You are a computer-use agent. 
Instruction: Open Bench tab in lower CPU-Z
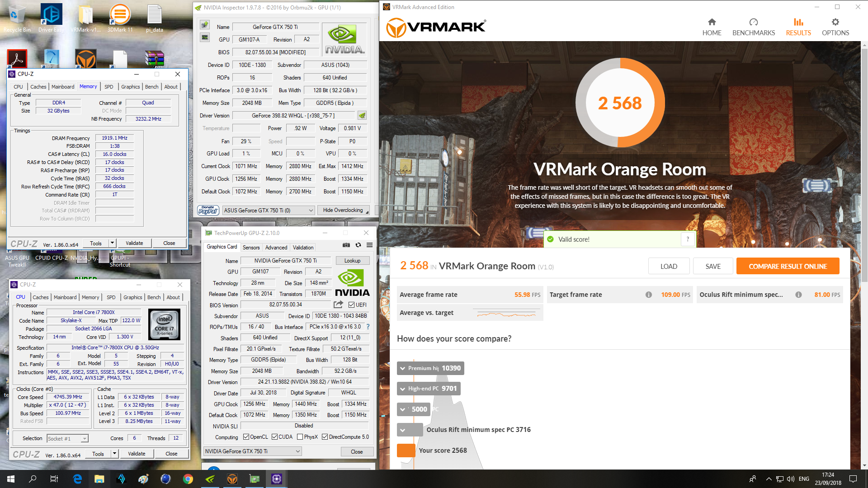coord(154,297)
